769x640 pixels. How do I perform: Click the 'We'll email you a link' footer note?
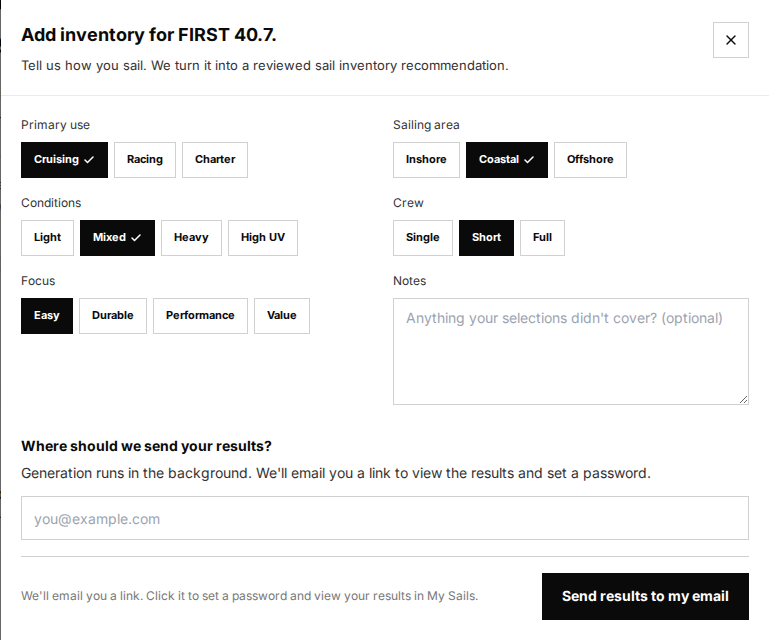pos(250,596)
